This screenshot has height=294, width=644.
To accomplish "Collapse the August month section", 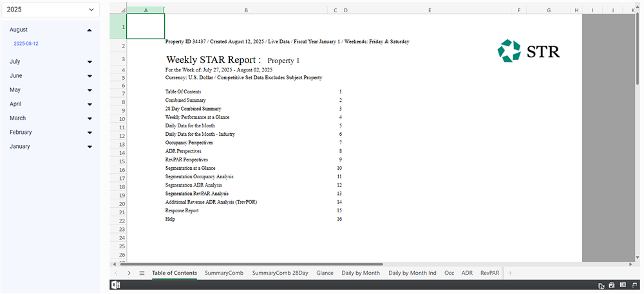I will pyautogui.click(x=90, y=30).
